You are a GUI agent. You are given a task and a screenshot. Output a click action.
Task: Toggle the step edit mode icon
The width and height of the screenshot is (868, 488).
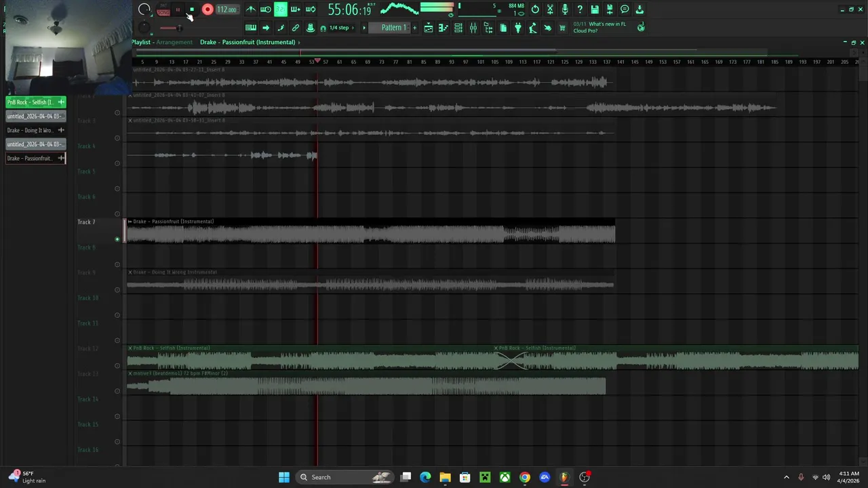coord(281,28)
